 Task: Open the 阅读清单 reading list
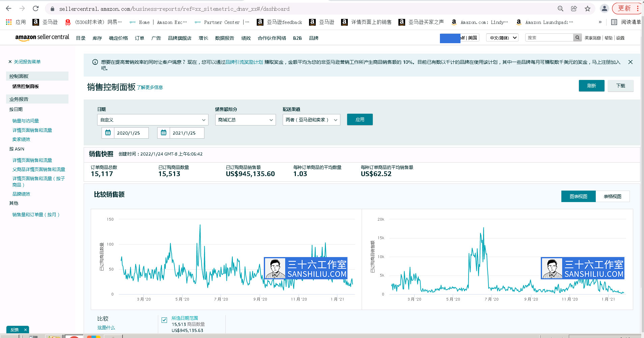click(626, 22)
